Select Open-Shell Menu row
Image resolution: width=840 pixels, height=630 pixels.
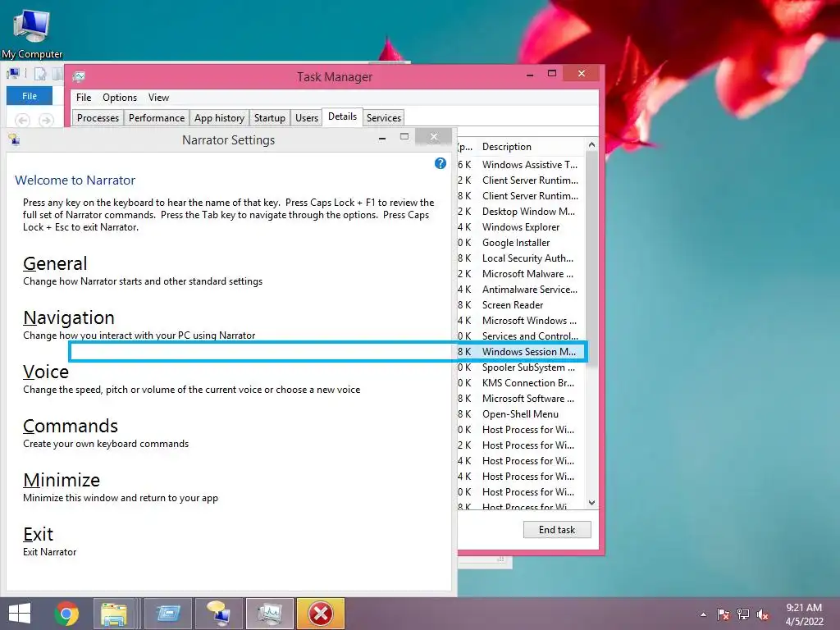(x=521, y=414)
